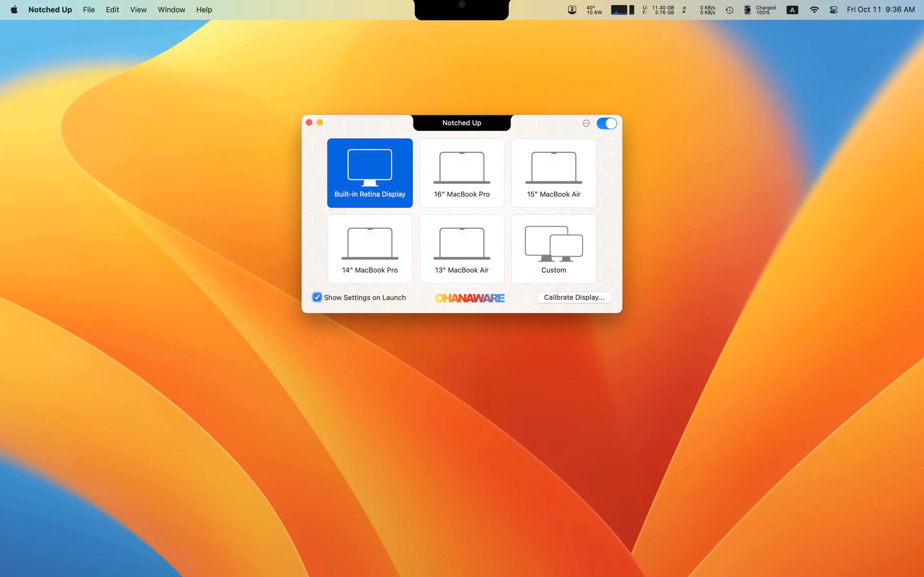Open the View menu
This screenshot has width=924, height=577.
coord(138,10)
